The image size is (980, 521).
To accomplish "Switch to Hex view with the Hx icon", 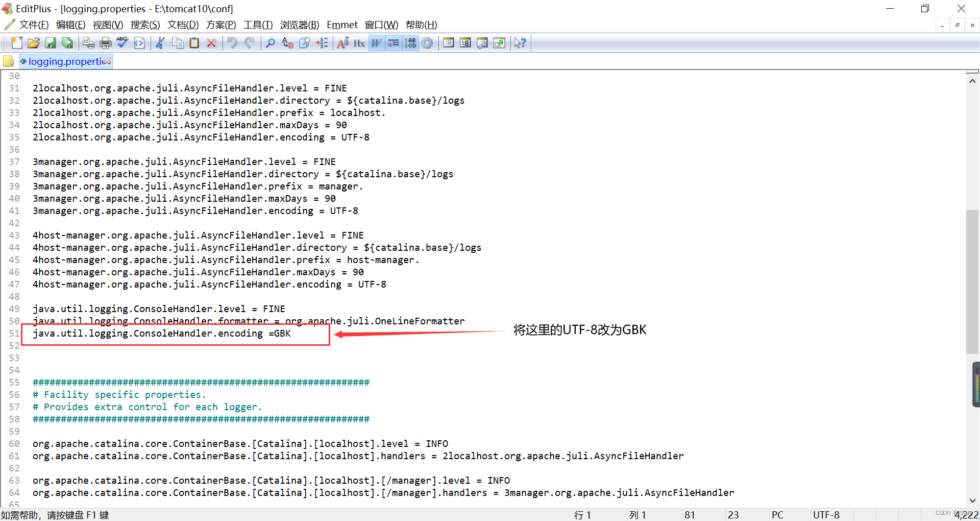I will [x=359, y=43].
